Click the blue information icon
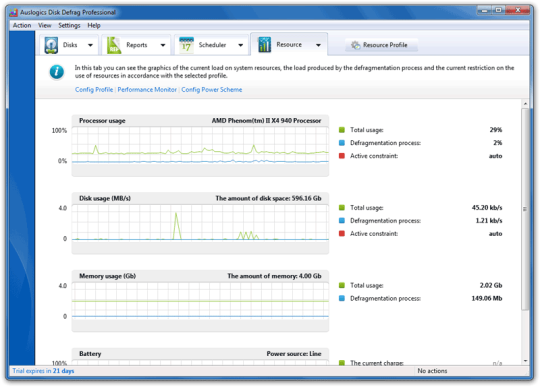 [57, 72]
